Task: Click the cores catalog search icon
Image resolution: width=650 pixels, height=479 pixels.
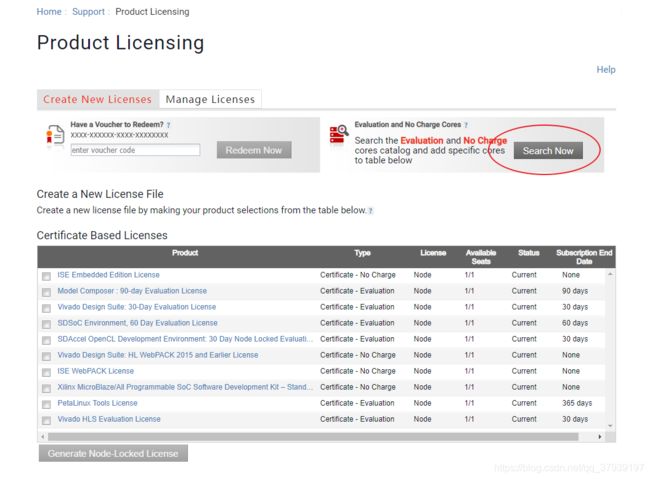Action: [338, 135]
